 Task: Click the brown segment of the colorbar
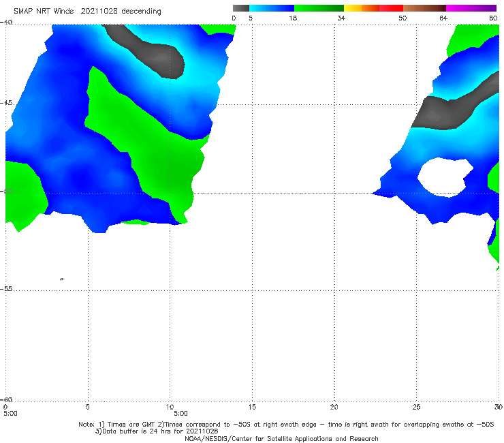[x=424, y=8]
